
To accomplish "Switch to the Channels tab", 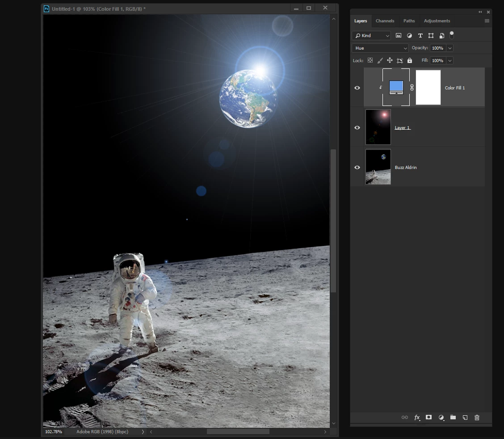I will tap(385, 21).
